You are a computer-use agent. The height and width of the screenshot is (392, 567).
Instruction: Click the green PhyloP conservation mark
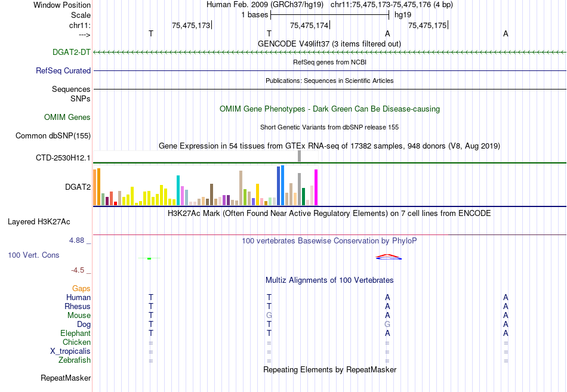pos(149,258)
